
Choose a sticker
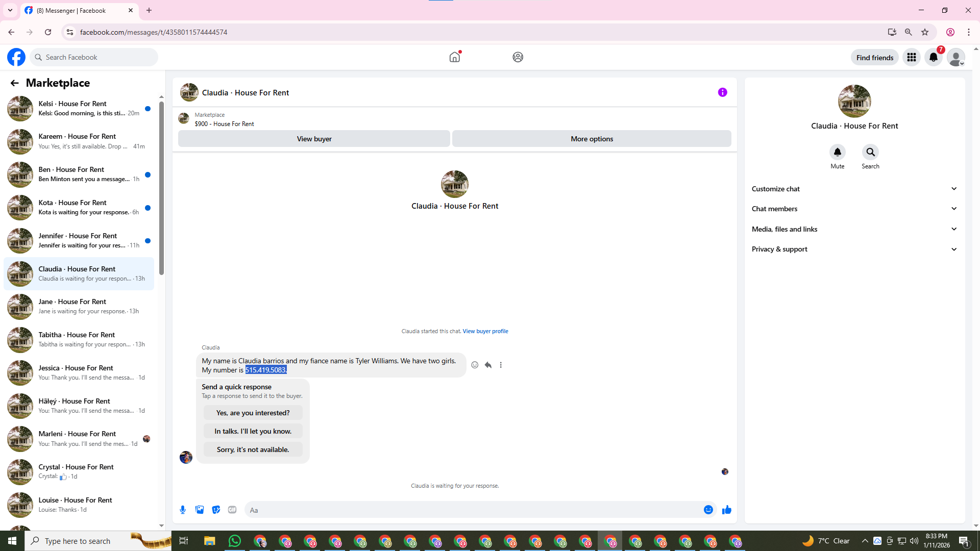[216, 510]
